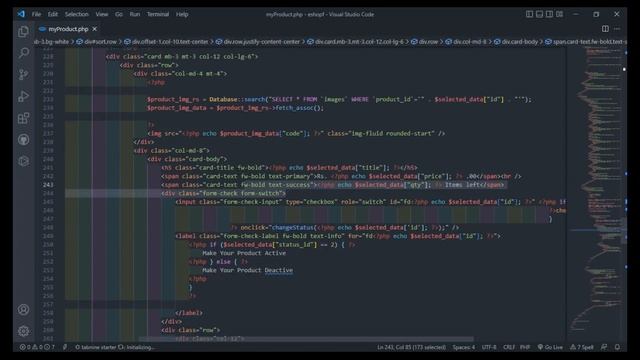This screenshot has height=360, width=640.
Task: Expand the div#sort.row breadcrumb
Action: click(97, 42)
